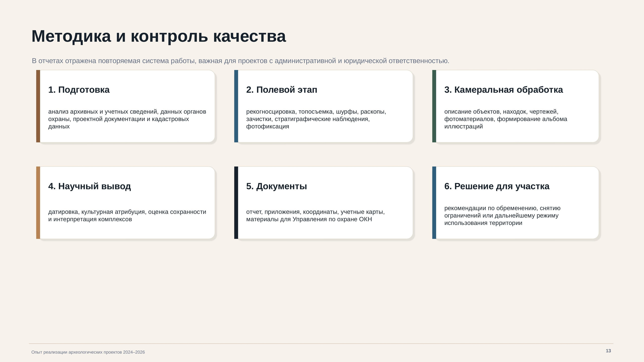Click the footer 'Опыт реализации археологических проектов 2024–2026'

[88, 352]
